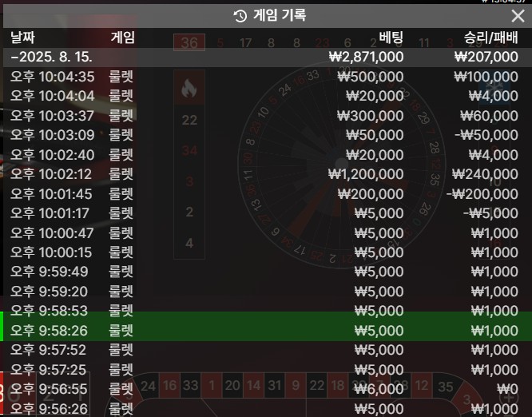Click the highlighted 오후 9:58:26 row
532x417 pixels.
[x=266, y=331]
